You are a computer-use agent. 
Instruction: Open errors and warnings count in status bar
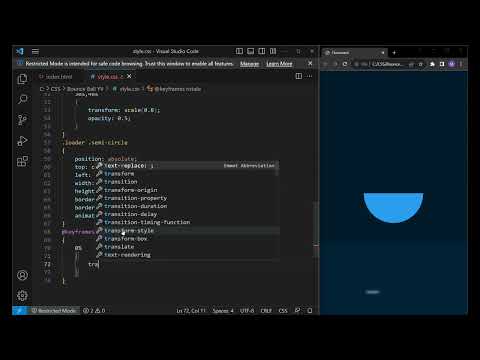tap(94, 311)
